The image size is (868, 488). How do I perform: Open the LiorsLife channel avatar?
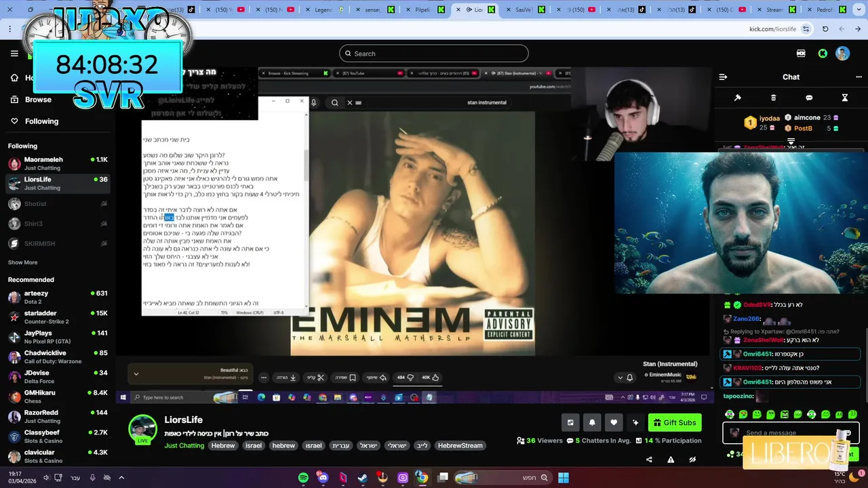143,428
